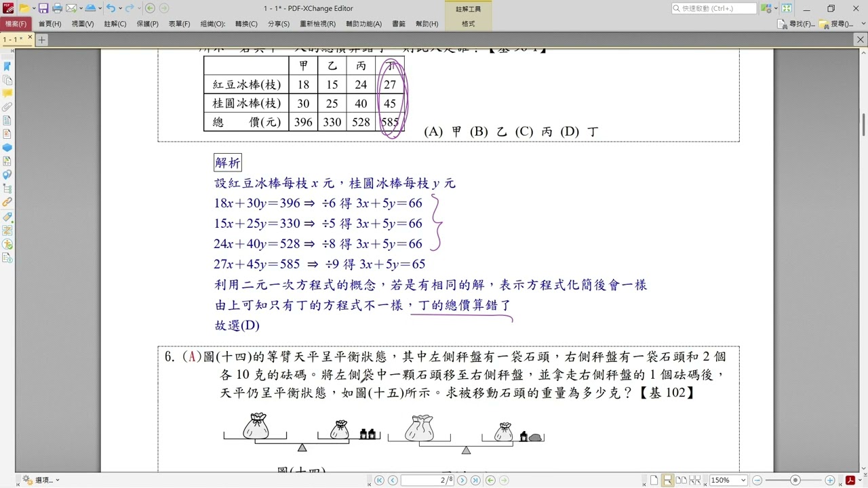Expand scanner dropdown arrow

tap(99, 8)
